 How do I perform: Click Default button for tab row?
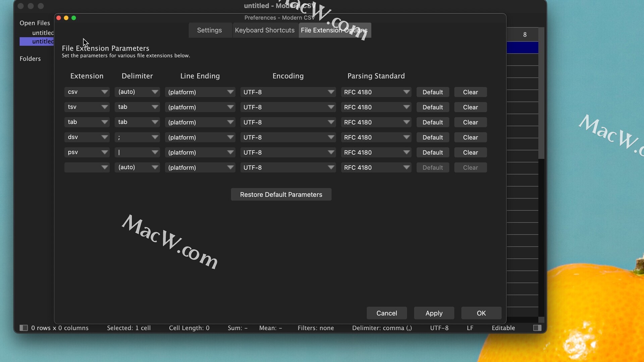[433, 122]
